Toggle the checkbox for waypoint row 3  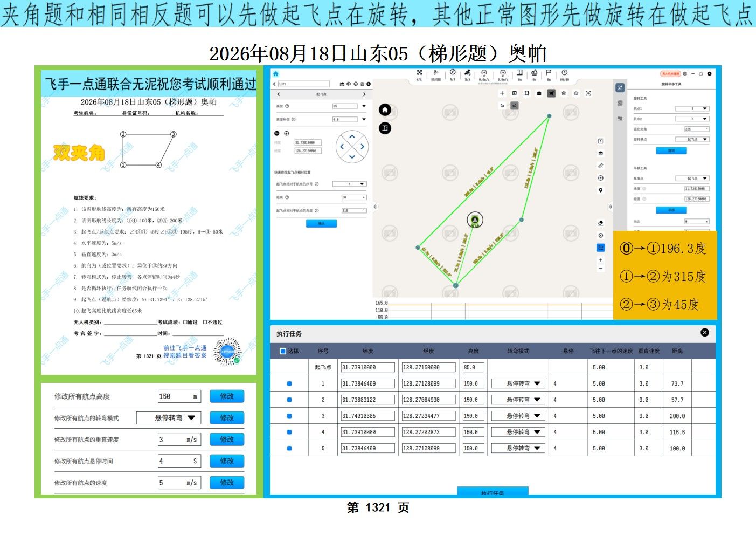coord(289,416)
